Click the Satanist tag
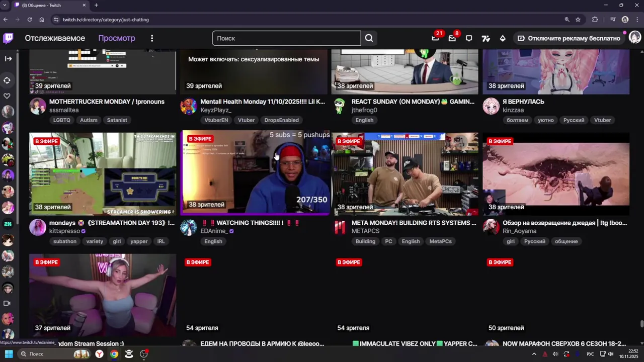644x362 pixels. click(117, 120)
